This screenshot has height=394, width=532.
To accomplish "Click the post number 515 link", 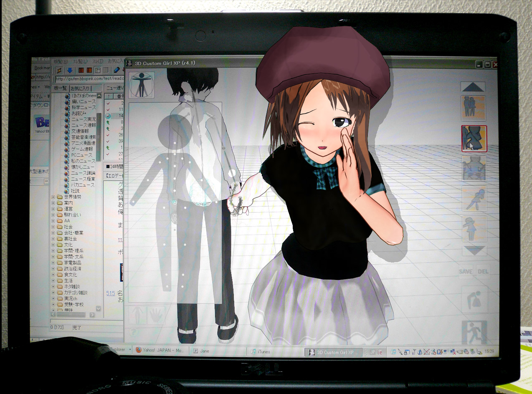I will pyautogui.click(x=110, y=293).
